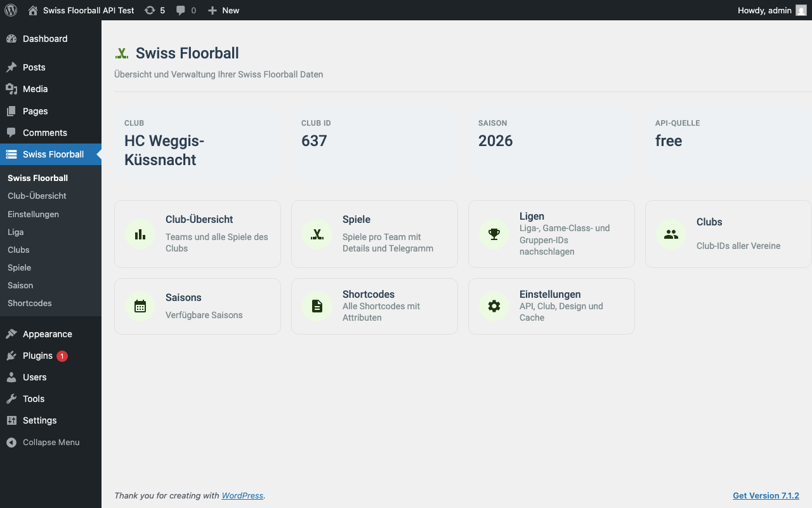812x508 pixels.
Task: Open the home icon for Swiss Floorball API Test
Action: tap(33, 10)
